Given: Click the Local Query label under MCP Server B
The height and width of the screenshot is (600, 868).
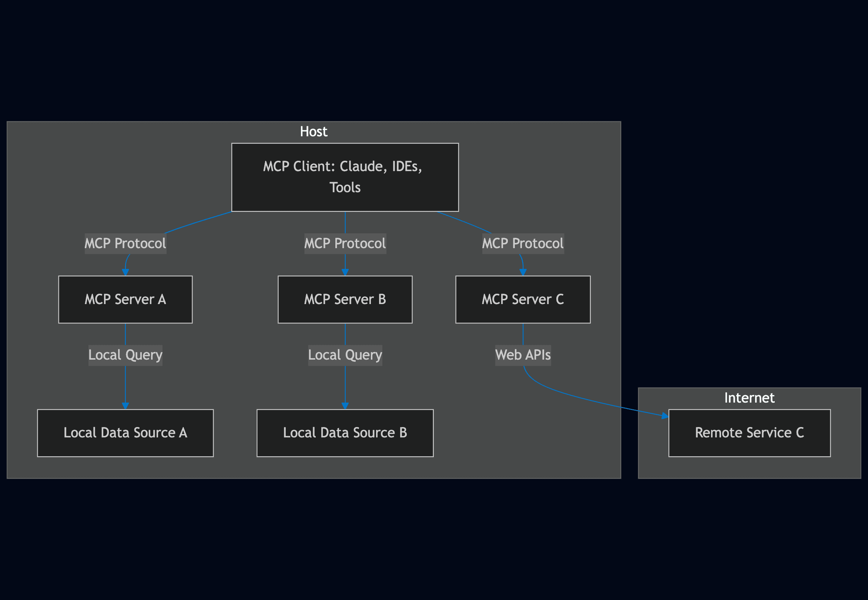Looking at the screenshot, I should click(345, 354).
